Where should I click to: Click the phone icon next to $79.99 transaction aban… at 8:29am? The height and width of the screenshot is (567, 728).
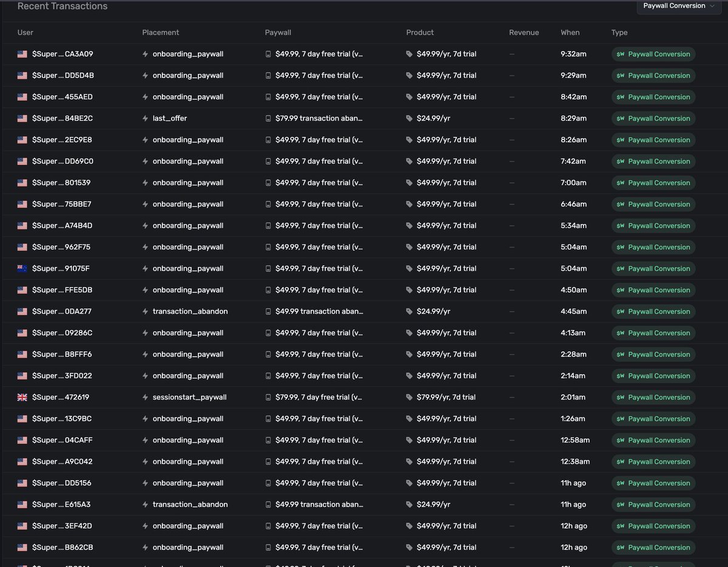[x=268, y=118]
